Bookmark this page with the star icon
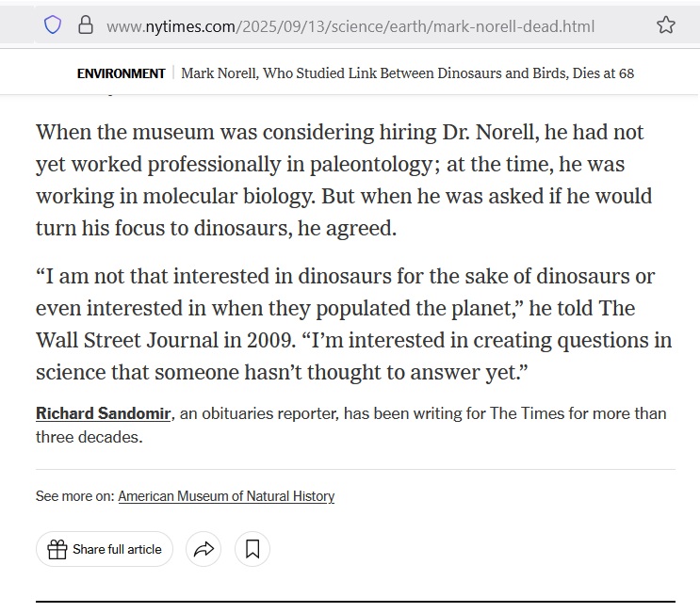This screenshot has height=613, width=700. 666,25
